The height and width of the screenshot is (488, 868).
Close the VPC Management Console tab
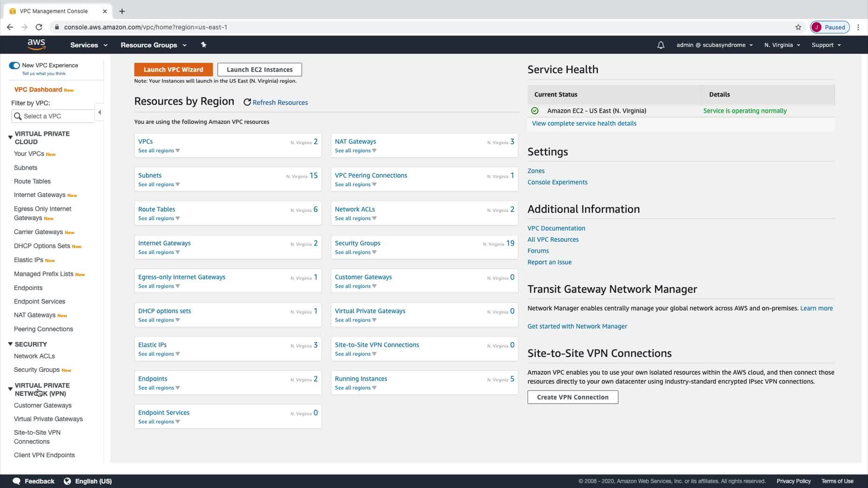coord(105,11)
